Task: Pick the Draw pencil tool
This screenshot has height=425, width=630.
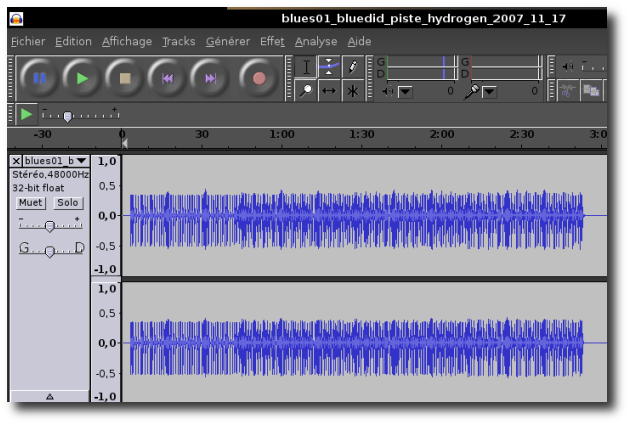Action: (352, 67)
